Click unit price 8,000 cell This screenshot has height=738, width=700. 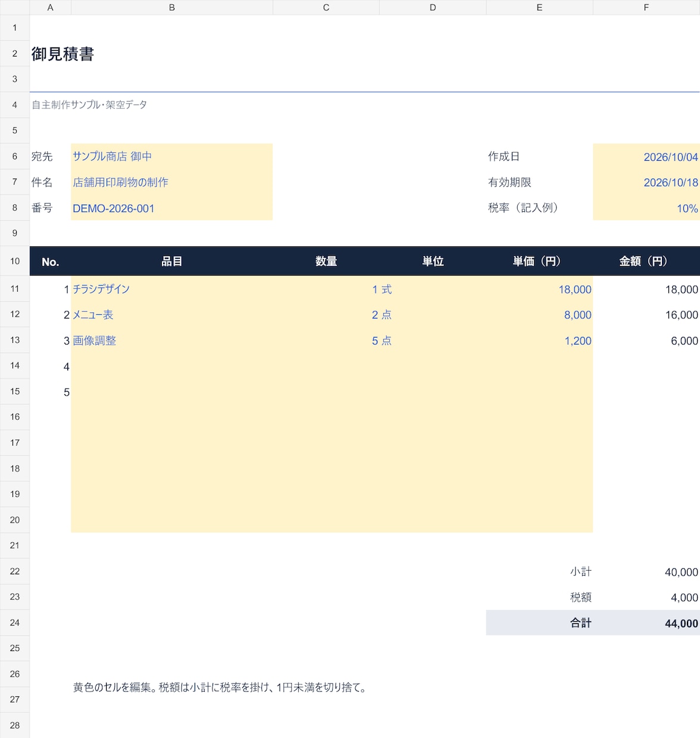(539, 314)
